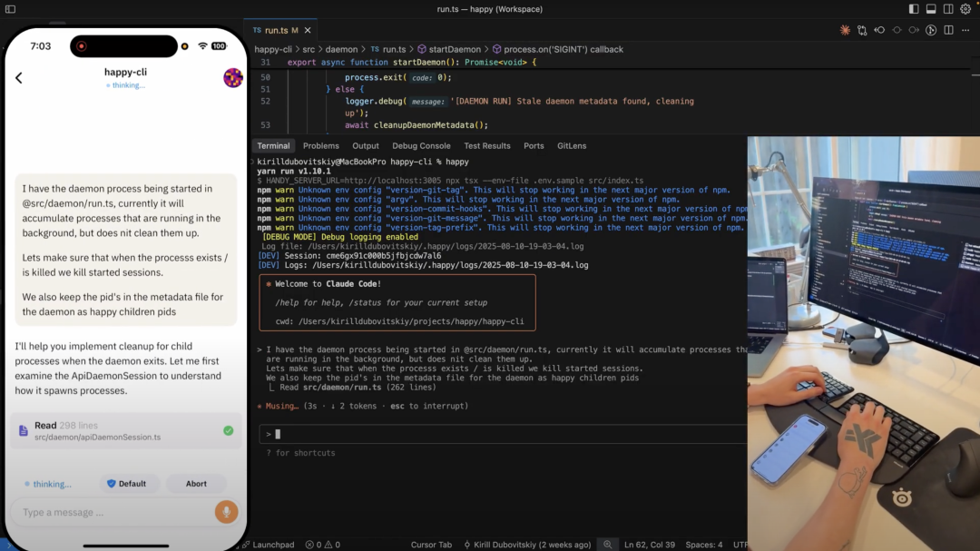Tap the back arrow in happy-cli

(x=18, y=77)
